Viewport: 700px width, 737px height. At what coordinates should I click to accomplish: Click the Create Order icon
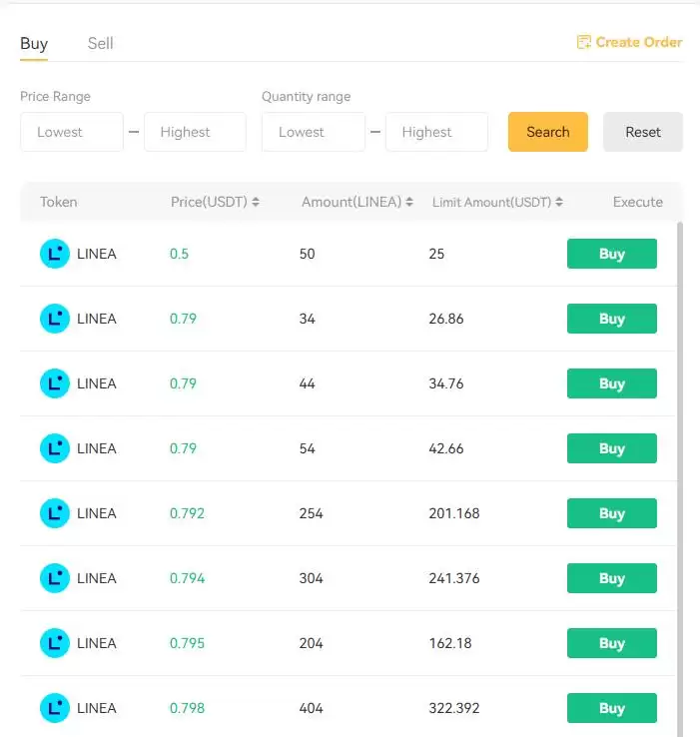point(584,42)
